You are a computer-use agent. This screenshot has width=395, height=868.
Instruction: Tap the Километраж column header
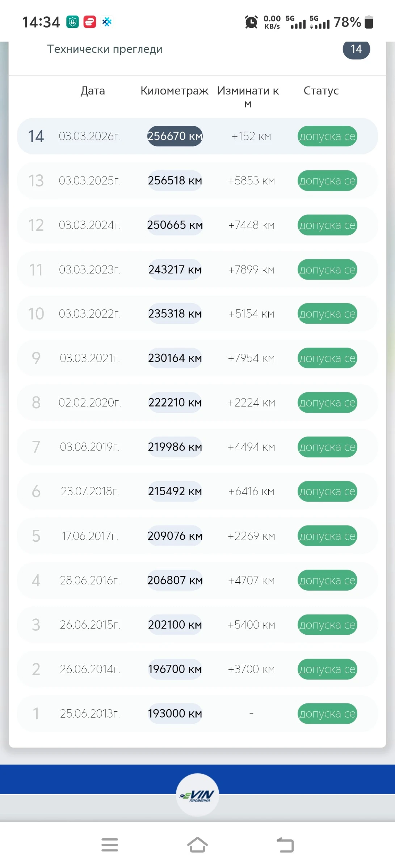[x=174, y=91]
